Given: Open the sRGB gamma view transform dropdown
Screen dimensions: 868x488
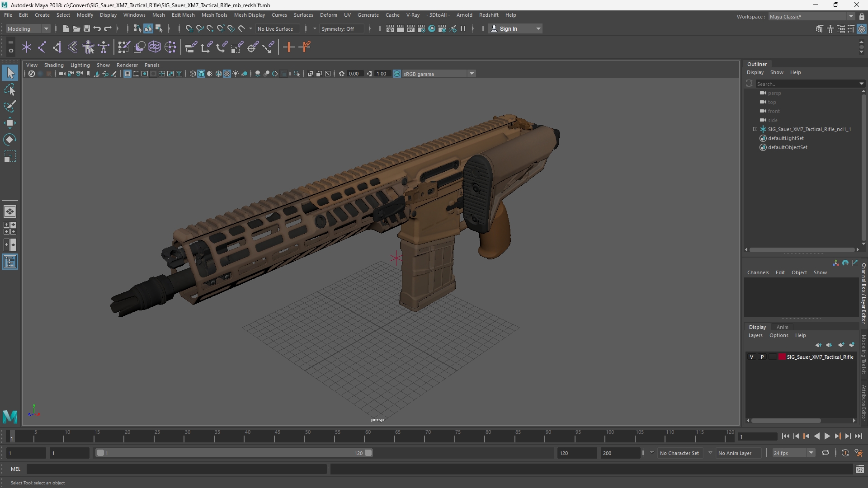Looking at the screenshot, I should pos(439,74).
